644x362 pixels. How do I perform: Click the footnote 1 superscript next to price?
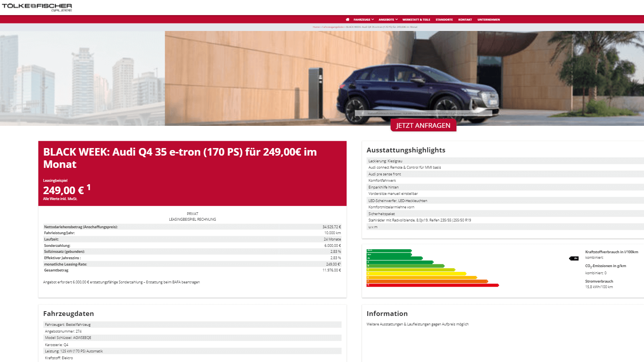point(89,187)
